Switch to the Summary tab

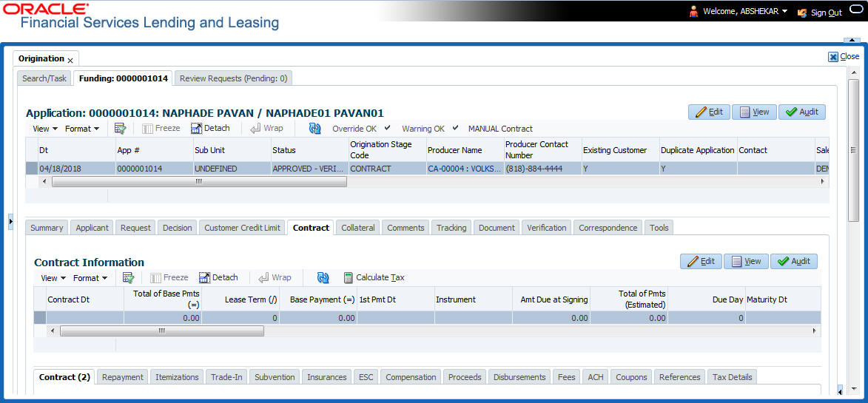[47, 227]
